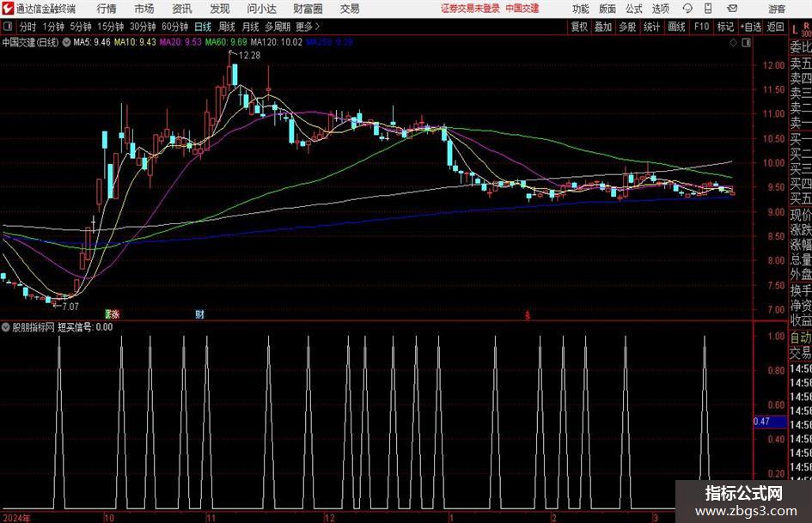Screen dimensions: 812x523
Task: Click the customer service headset icon
Action: (687, 9)
